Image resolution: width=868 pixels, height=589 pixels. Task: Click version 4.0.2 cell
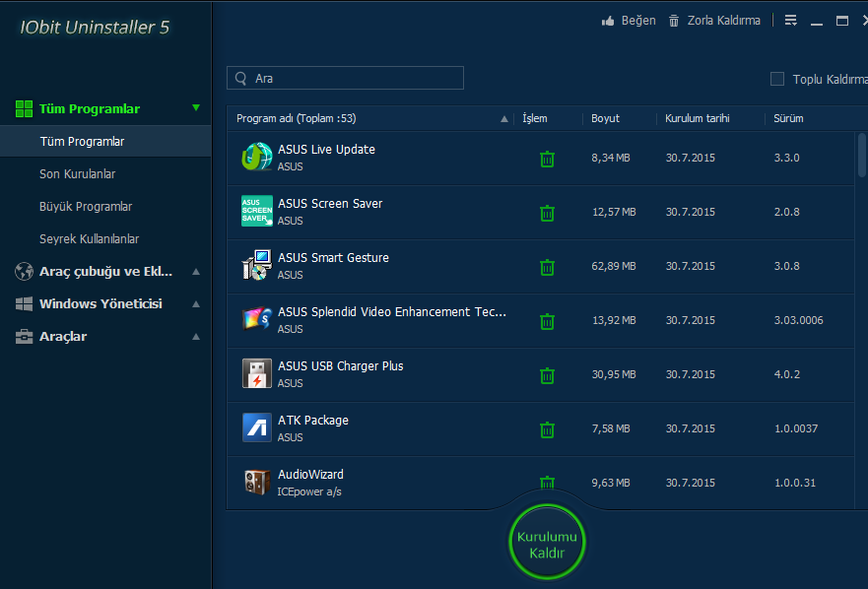click(x=786, y=374)
